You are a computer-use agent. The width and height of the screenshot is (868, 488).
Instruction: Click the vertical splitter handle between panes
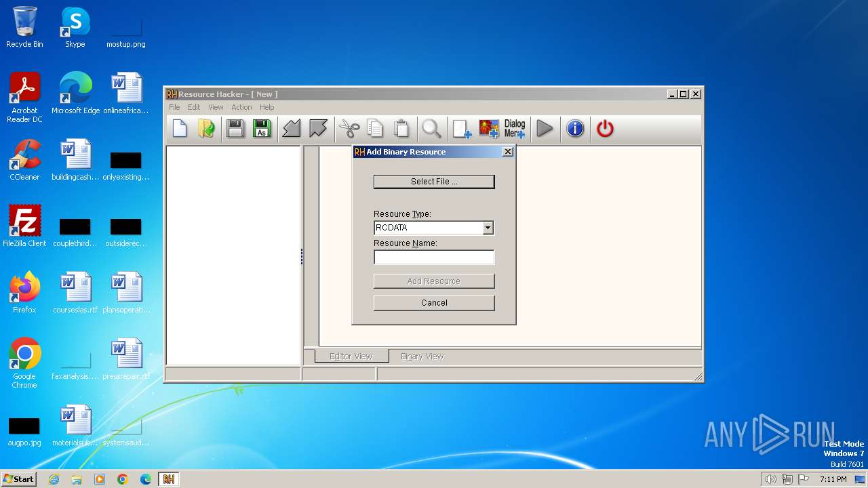pyautogui.click(x=302, y=256)
